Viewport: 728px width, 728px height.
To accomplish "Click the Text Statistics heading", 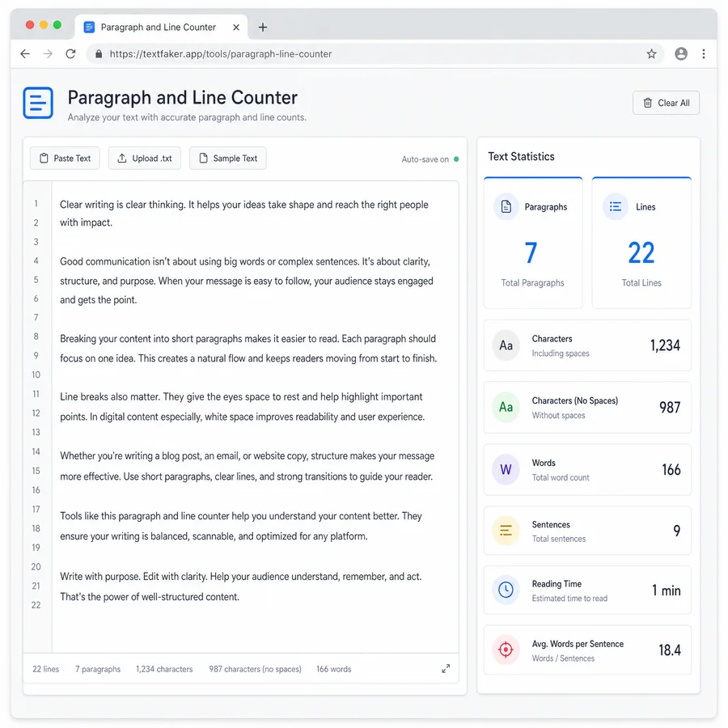I will click(521, 156).
